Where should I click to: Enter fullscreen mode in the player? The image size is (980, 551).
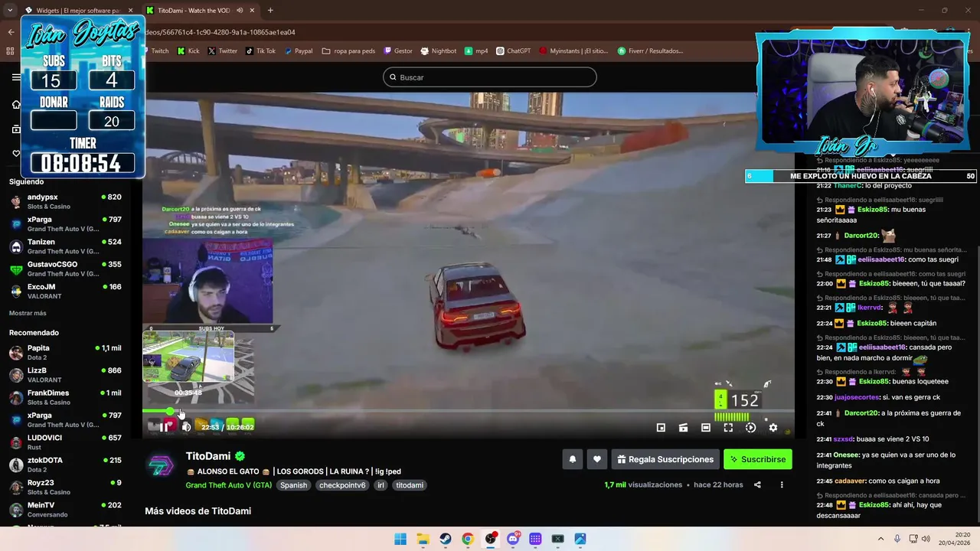pyautogui.click(x=728, y=428)
